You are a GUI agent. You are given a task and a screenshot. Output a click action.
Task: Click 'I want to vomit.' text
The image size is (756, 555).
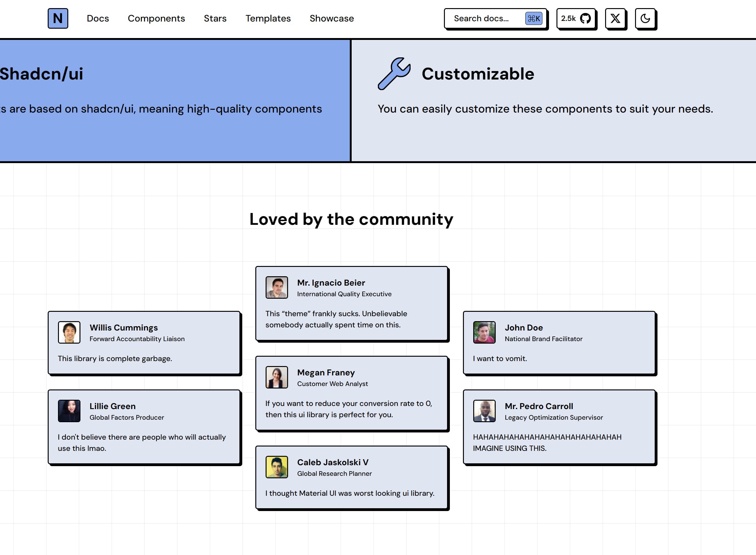(x=500, y=359)
